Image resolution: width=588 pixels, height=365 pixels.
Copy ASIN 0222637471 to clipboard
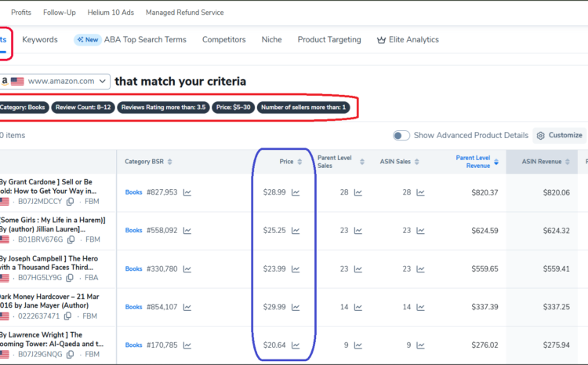67,316
